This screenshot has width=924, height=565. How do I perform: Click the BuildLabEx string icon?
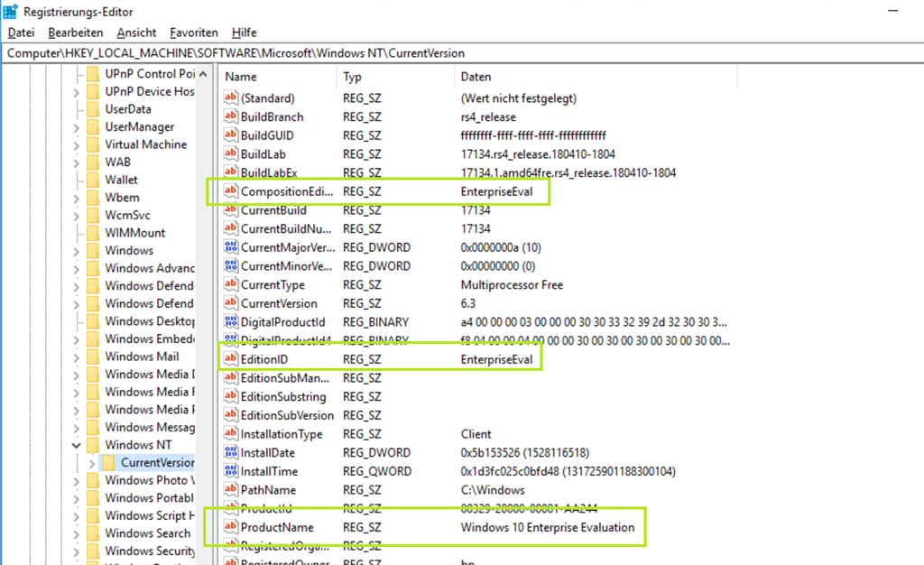231,172
